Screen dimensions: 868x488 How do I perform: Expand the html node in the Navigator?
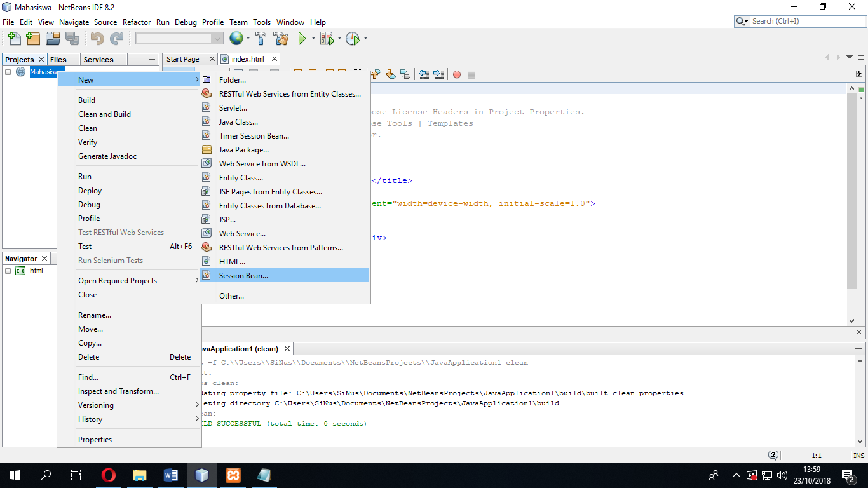(x=8, y=270)
